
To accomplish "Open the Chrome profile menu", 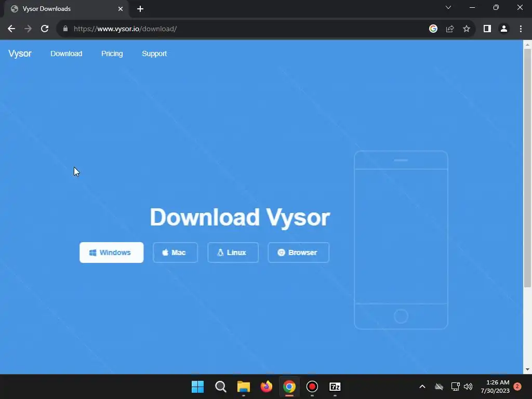I will pos(504,29).
